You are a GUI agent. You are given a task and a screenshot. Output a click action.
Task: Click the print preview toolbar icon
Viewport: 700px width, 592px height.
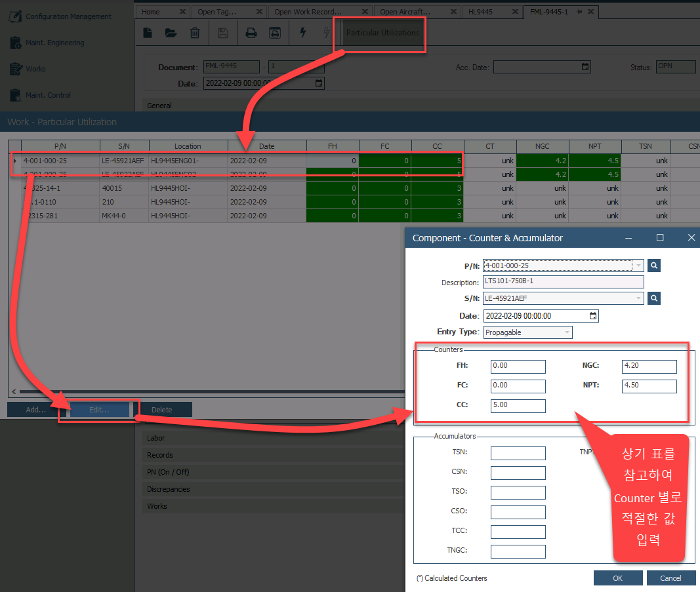point(275,33)
